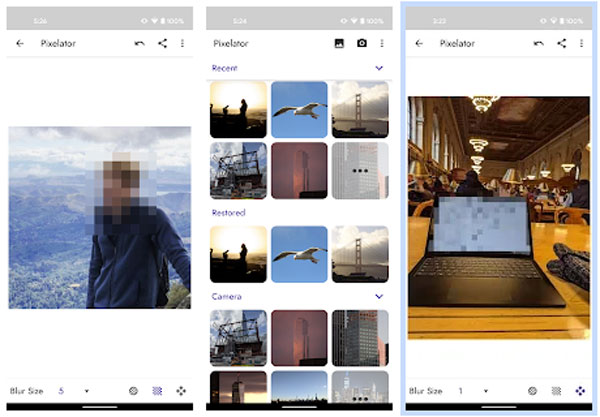Open faded building thumbnail with three dots in Recent
600x417 pixels.
pyautogui.click(x=360, y=171)
